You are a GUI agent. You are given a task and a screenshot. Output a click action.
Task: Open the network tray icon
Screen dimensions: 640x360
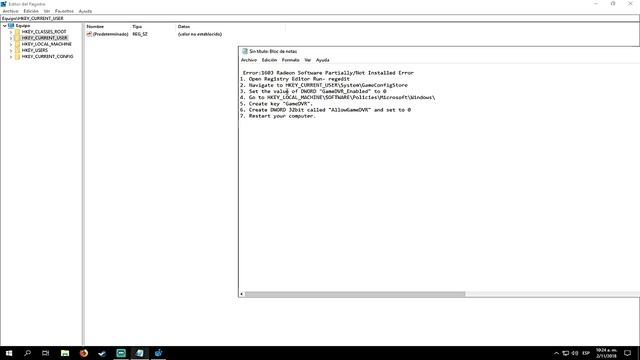click(x=566, y=353)
